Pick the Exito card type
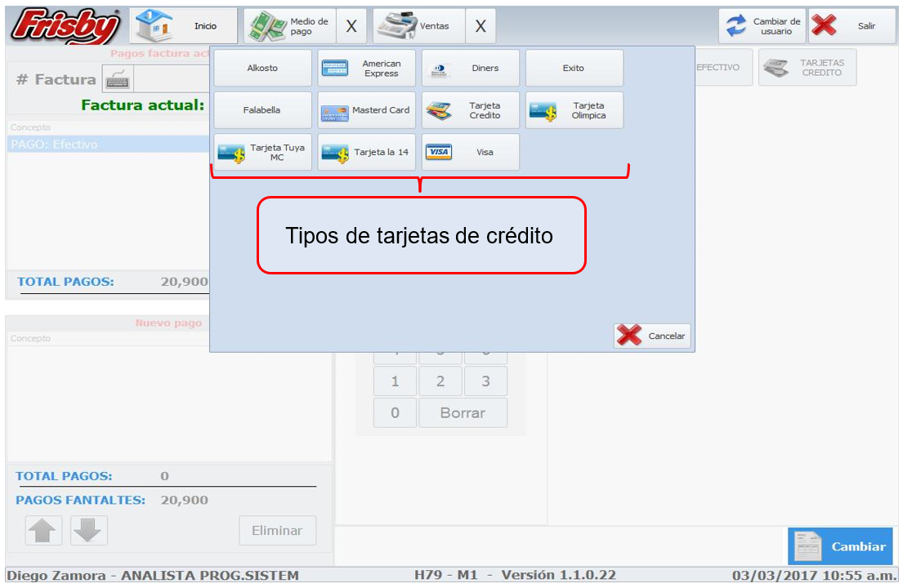This screenshot has width=903, height=588. pyautogui.click(x=574, y=68)
